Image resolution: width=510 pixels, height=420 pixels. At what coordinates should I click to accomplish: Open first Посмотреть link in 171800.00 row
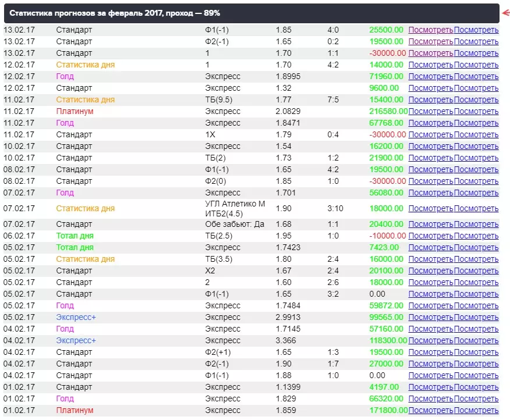point(431,411)
